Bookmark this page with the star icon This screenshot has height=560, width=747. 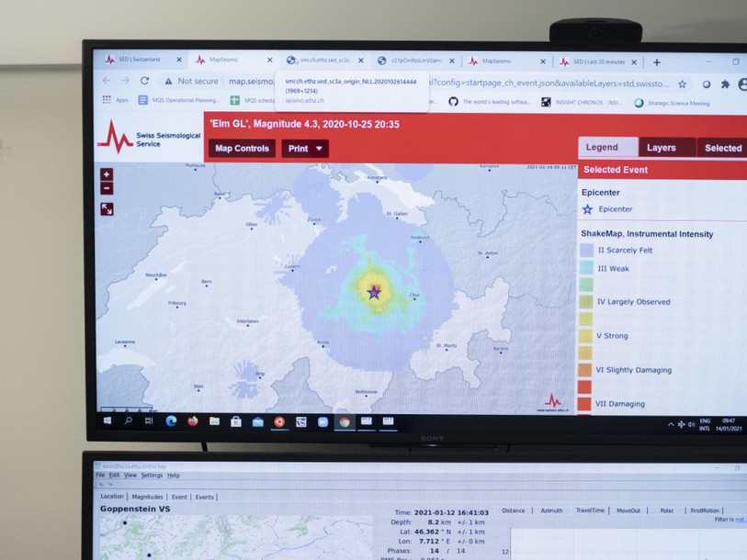tap(682, 84)
